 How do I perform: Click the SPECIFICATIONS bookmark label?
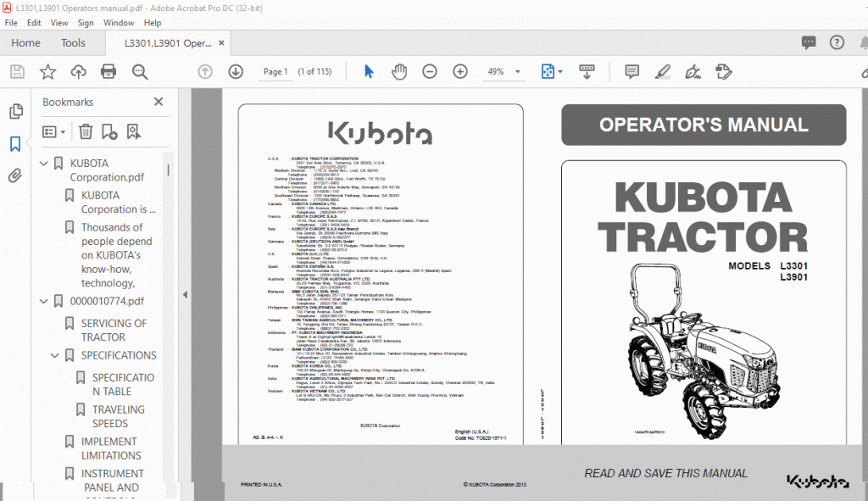[x=119, y=355]
